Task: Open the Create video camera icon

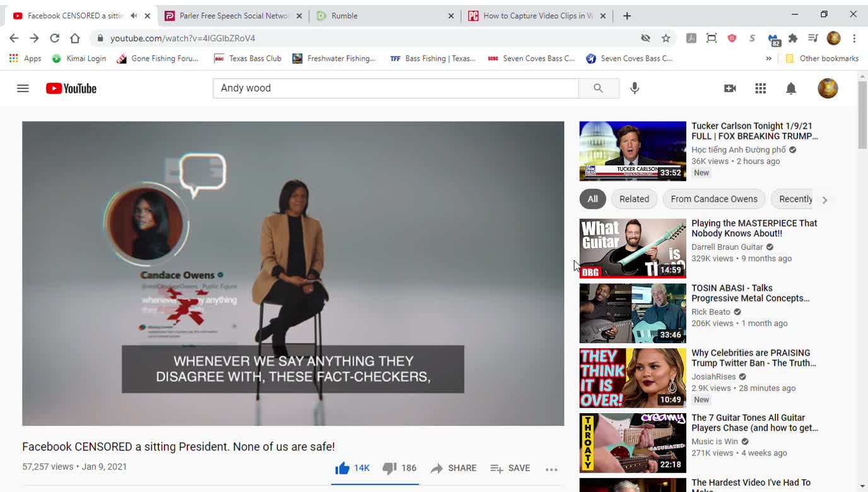Action: pos(730,88)
